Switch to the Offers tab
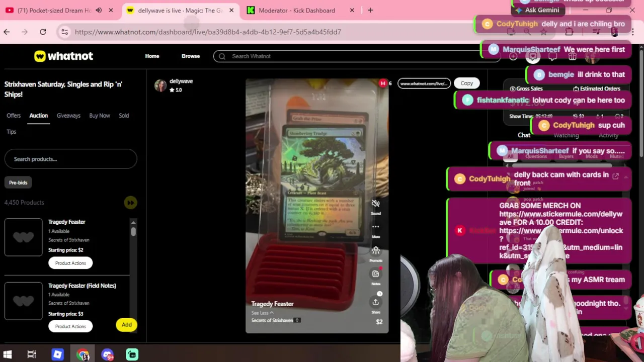 tap(14, 116)
